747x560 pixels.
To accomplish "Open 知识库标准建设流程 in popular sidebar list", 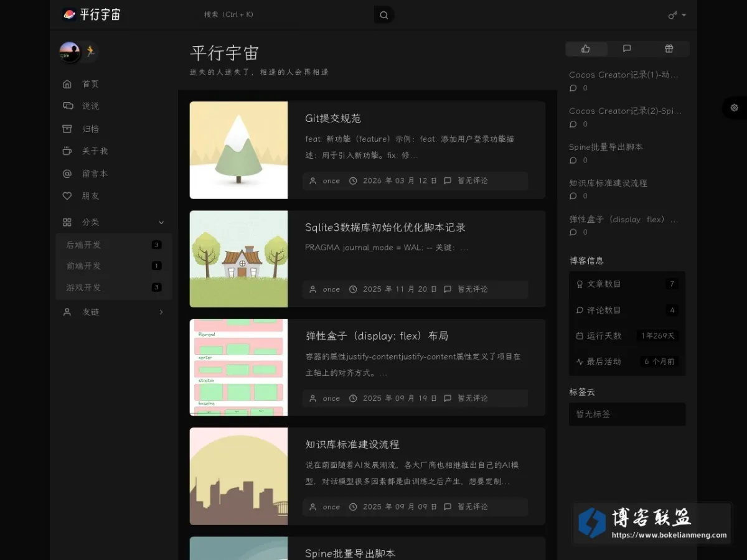I will point(608,183).
